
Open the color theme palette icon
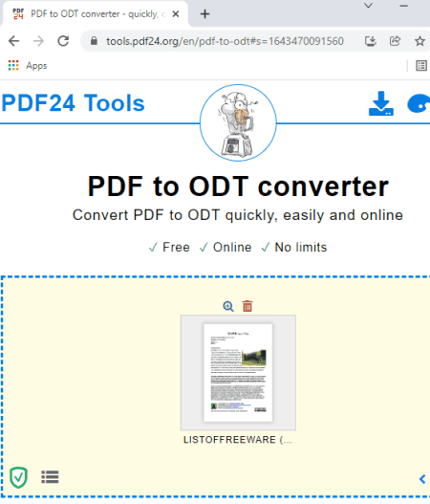tap(419, 103)
